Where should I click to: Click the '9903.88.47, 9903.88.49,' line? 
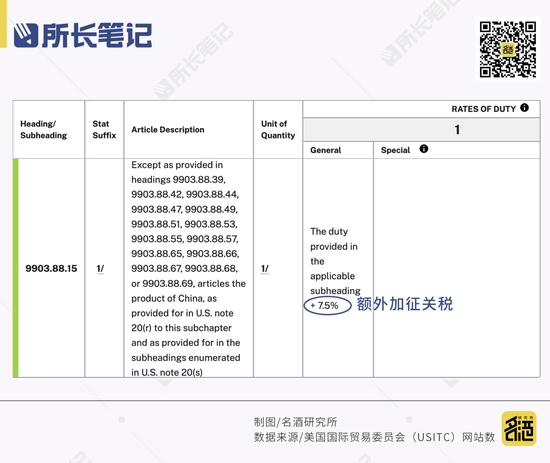[184, 209]
